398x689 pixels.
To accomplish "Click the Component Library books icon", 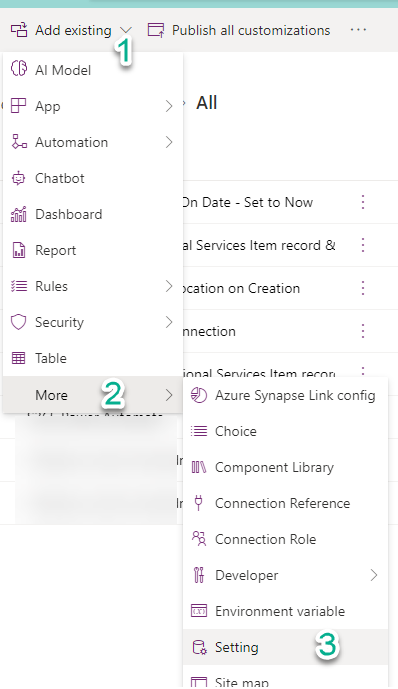I will click(x=199, y=467).
